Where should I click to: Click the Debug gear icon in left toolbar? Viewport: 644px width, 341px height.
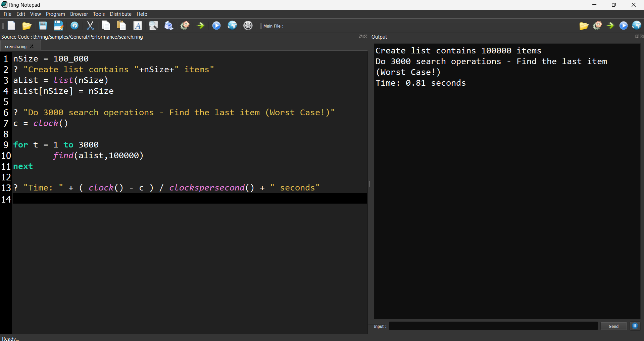click(x=185, y=26)
